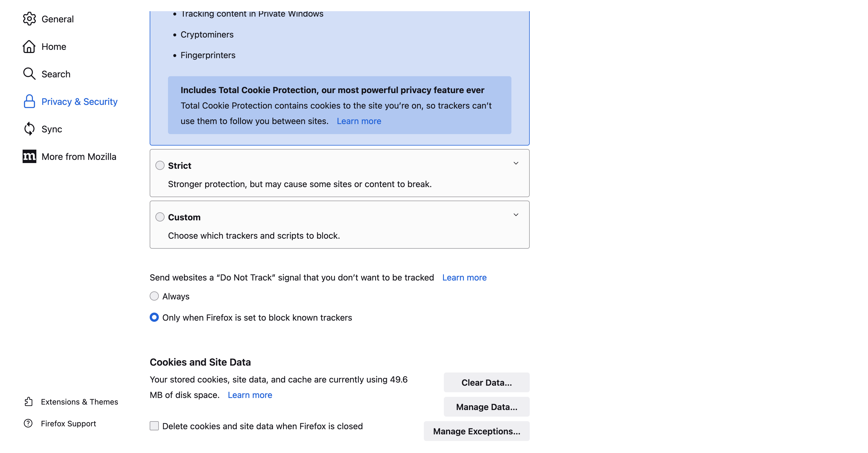Expand the Custom section chevron

click(x=515, y=215)
